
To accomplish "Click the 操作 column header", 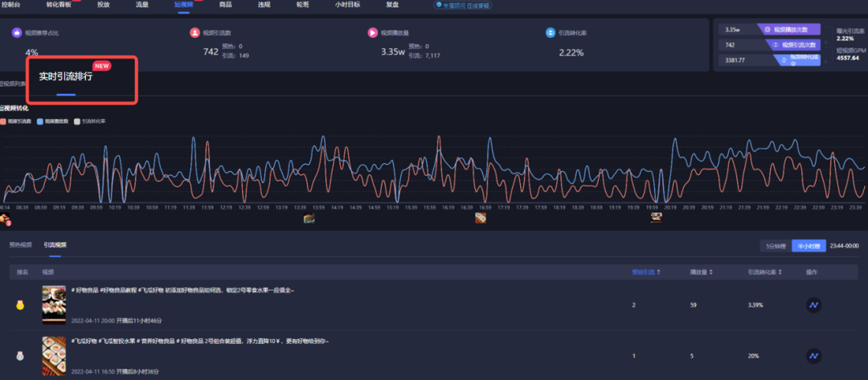I will (812, 272).
